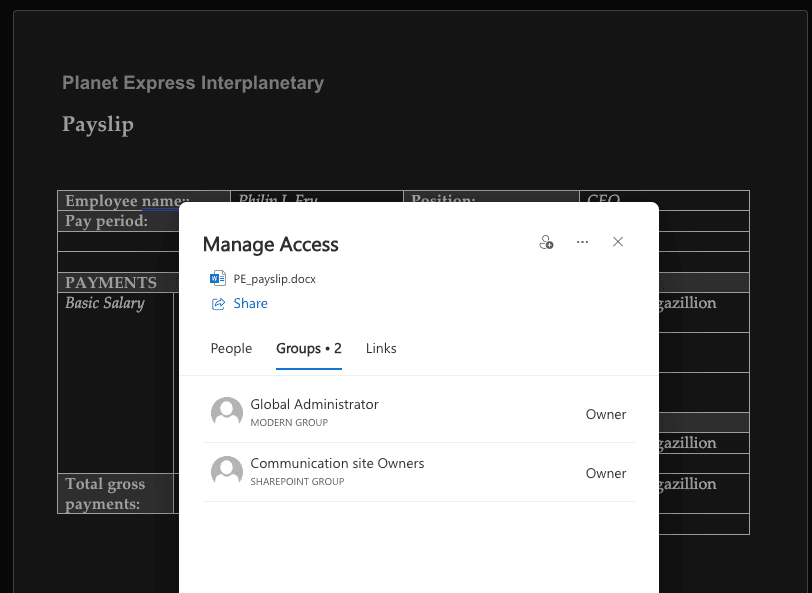Click the Payslip title in the document

[98, 124]
